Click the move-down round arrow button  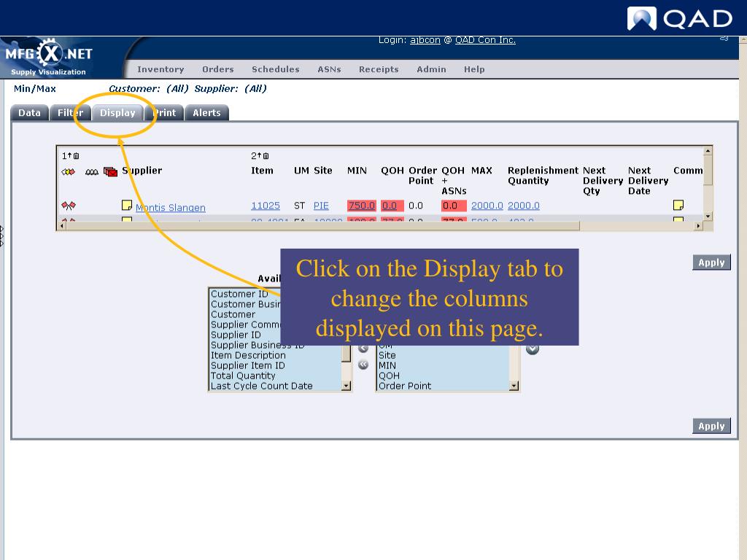[532, 349]
